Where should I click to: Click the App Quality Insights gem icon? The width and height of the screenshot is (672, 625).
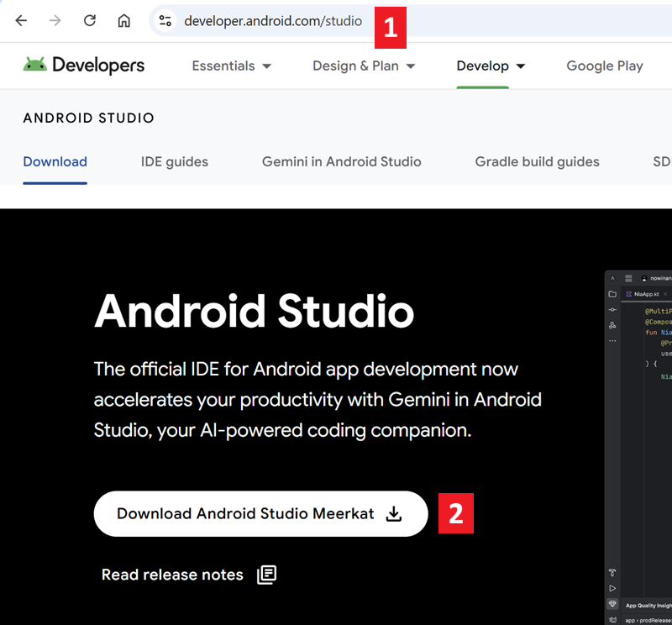[612, 604]
